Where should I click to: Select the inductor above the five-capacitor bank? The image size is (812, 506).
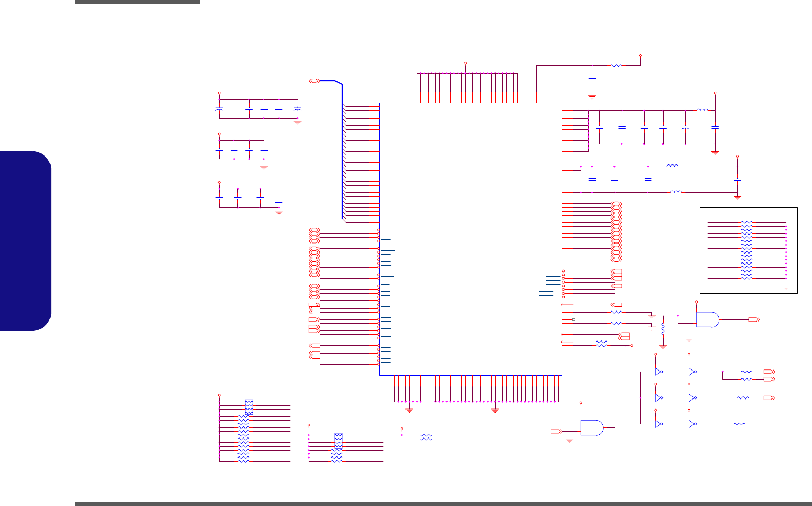coord(702,110)
